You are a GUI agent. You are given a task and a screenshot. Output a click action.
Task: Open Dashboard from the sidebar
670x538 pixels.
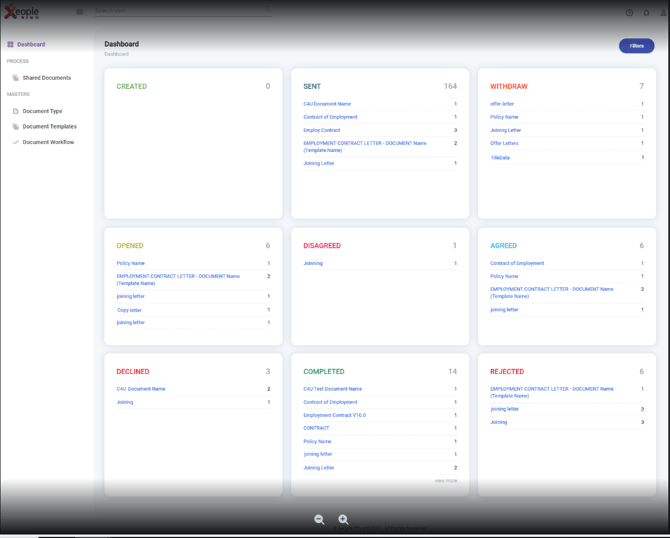tap(30, 44)
